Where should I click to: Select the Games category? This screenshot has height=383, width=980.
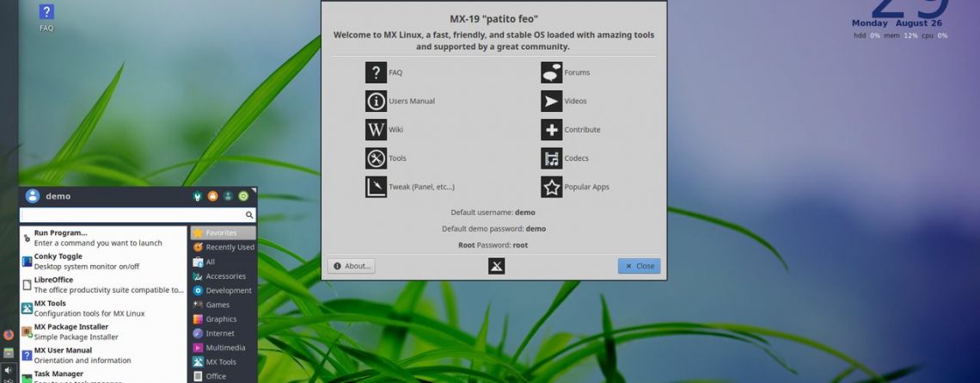[x=224, y=305]
